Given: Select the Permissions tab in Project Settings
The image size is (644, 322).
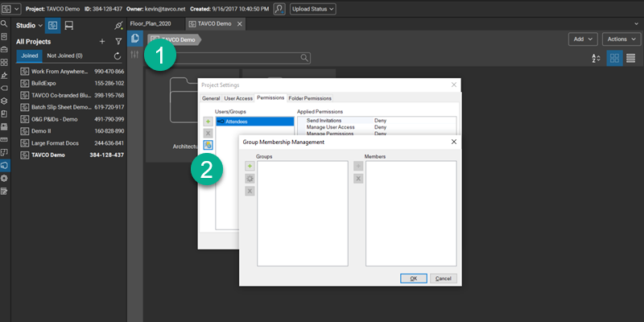Looking at the screenshot, I should coord(270,97).
